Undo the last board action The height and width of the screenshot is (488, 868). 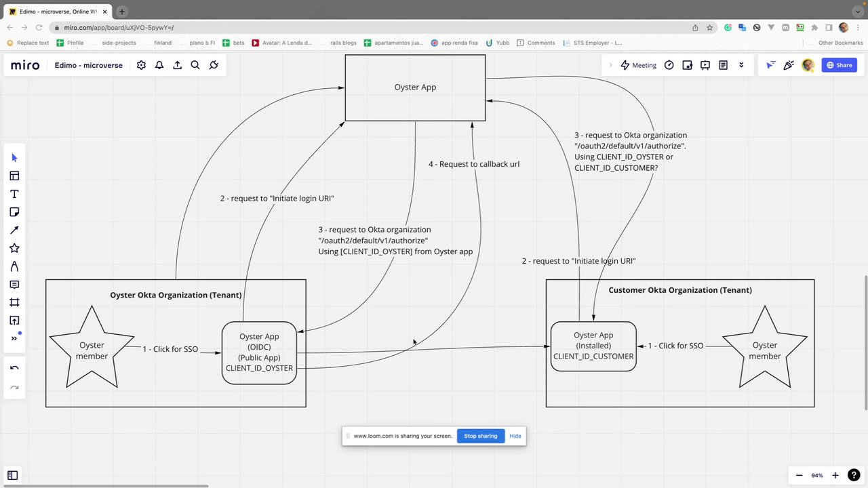[x=14, y=368]
